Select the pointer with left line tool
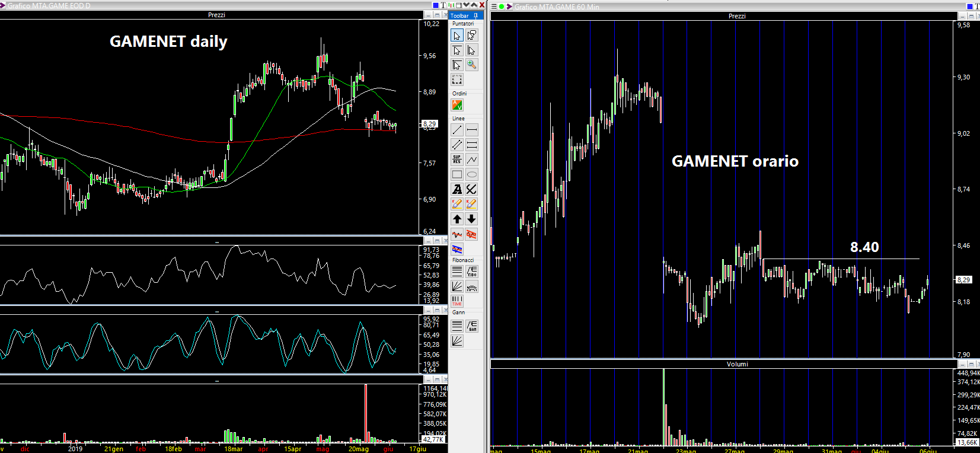 tap(471, 50)
